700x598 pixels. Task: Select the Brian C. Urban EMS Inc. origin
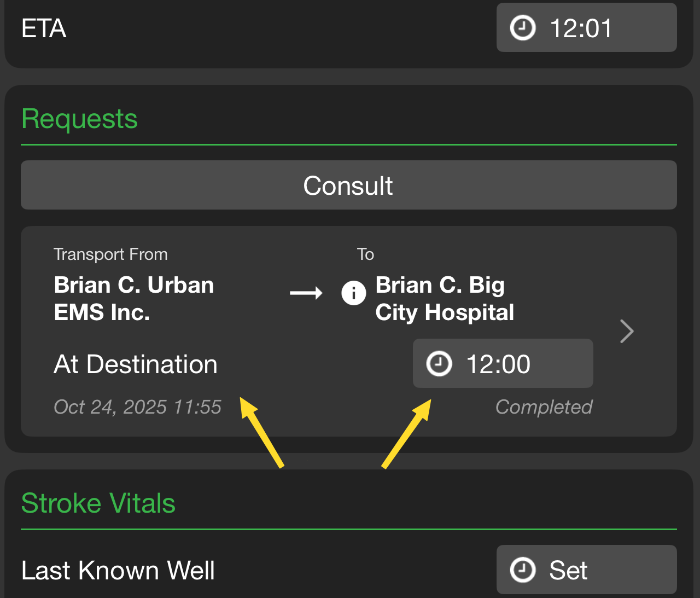[x=134, y=299]
